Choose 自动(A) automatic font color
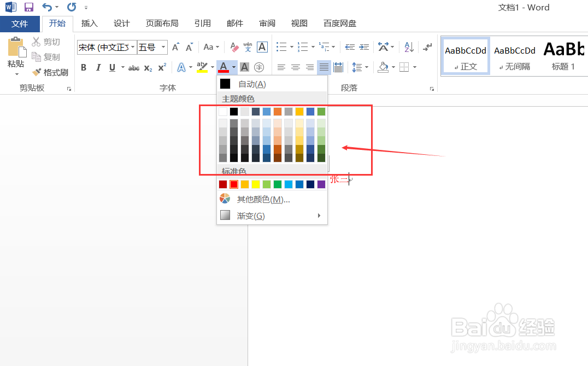This screenshot has width=588, height=366. 272,84
